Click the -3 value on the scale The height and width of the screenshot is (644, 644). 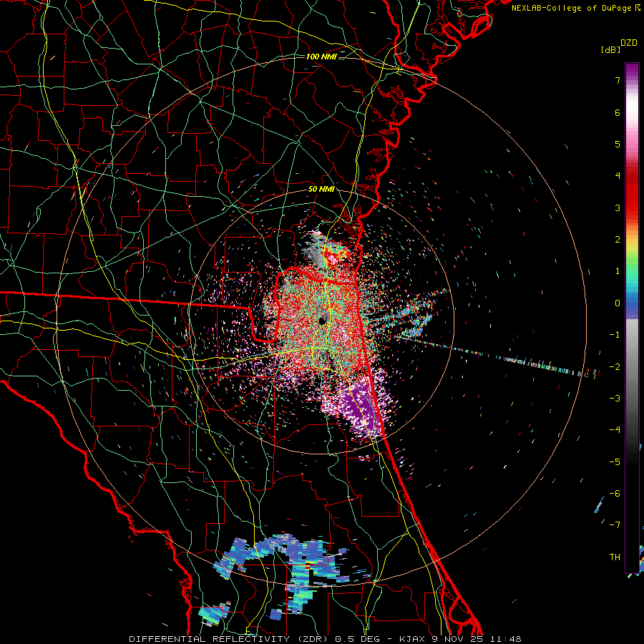pyautogui.click(x=615, y=399)
